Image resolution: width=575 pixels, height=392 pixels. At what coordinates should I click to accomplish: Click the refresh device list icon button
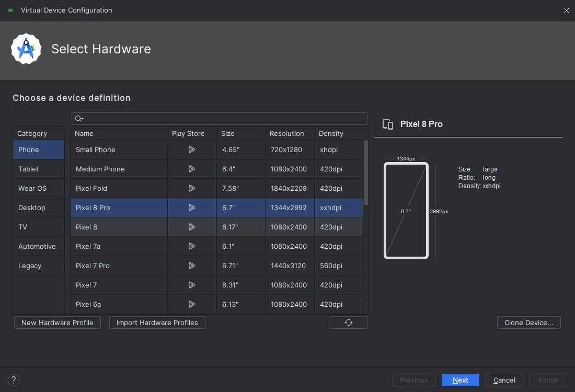tap(349, 322)
